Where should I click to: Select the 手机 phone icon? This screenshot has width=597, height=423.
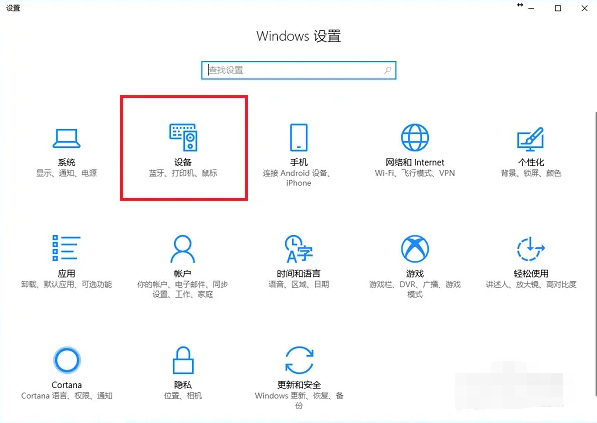[298, 137]
